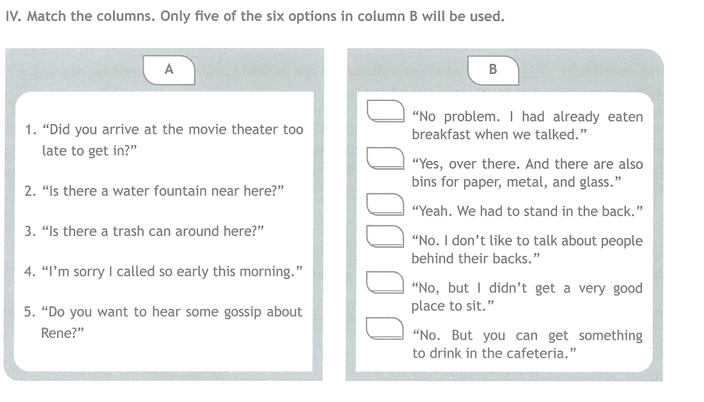Click the "IV. Match the columns" instruction text
This screenshot has width=704, height=402.
click(255, 17)
